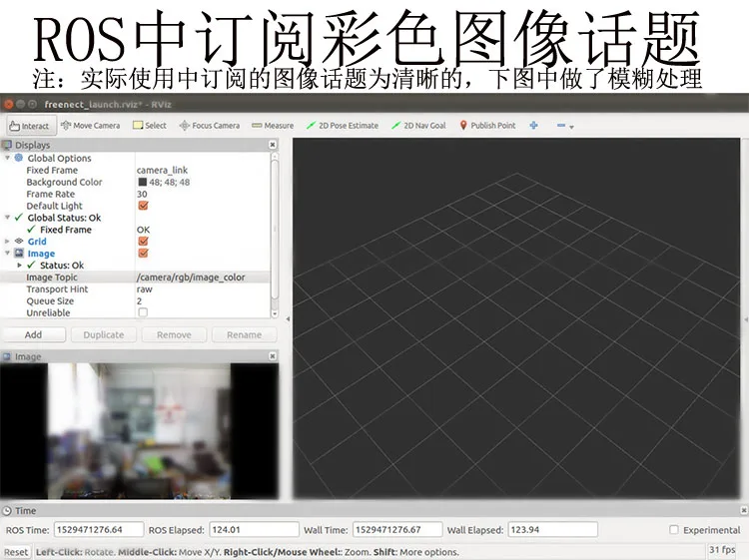Choose the 2D Pose Estimate tool
Screen dimensions: 749x560
[x=342, y=126]
